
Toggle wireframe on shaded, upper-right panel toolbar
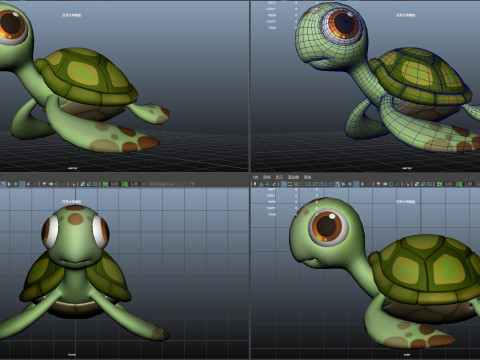click(x=350, y=184)
